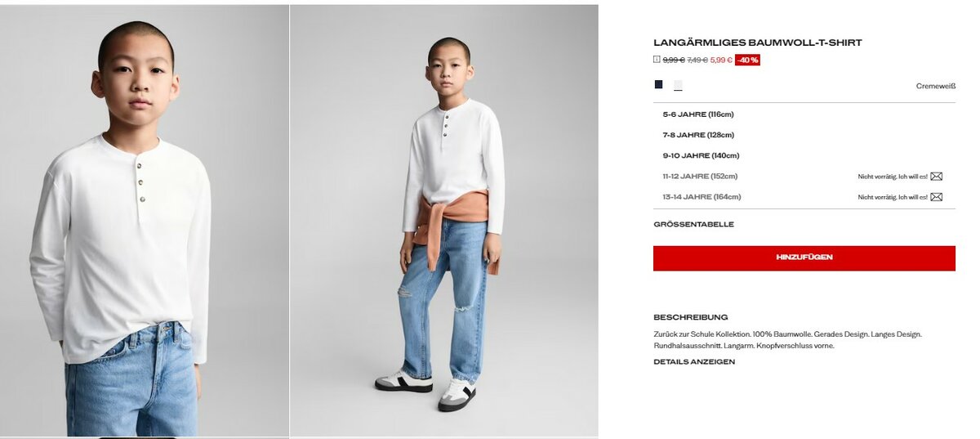Select out-of-stock size 11-12 Jahre (152cm)
980x439 pixels.
pos(700,176)
